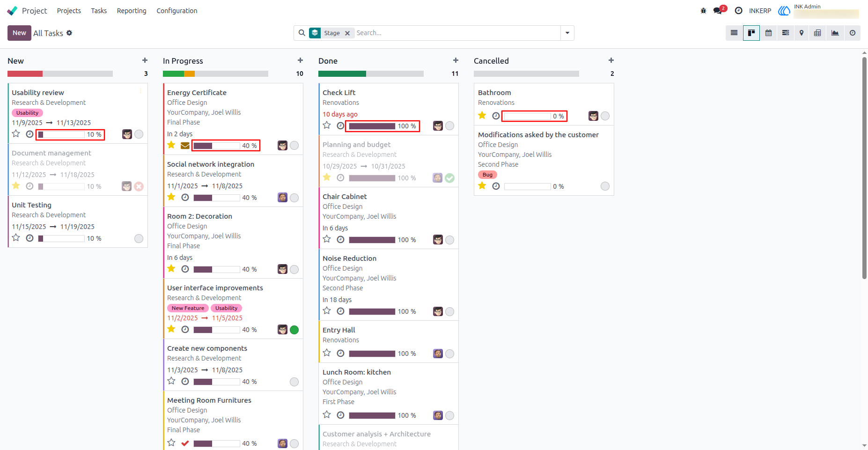
Task: Toggle priority star on Usability review
Action: click(x=16, y=134)
